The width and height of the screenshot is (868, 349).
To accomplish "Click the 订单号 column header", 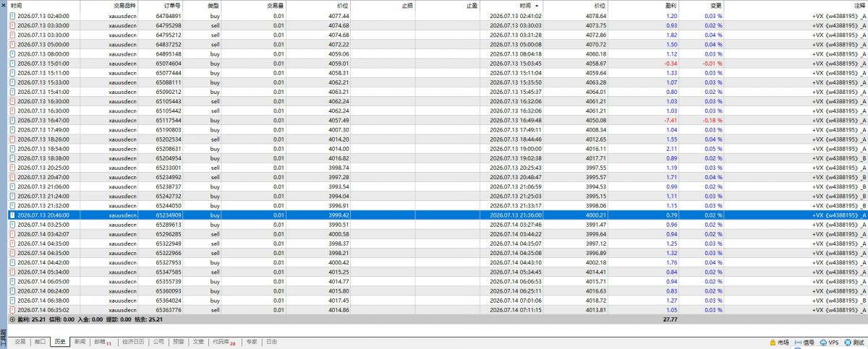I will tap(171, 6).
